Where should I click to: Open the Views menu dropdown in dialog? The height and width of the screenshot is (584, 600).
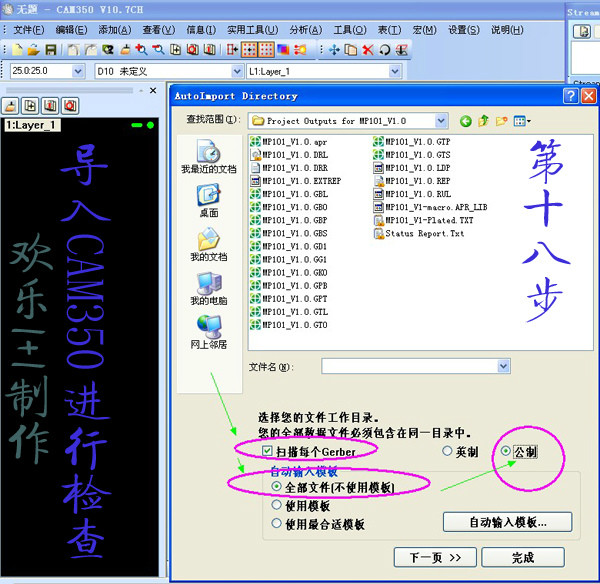click(522, 121)
